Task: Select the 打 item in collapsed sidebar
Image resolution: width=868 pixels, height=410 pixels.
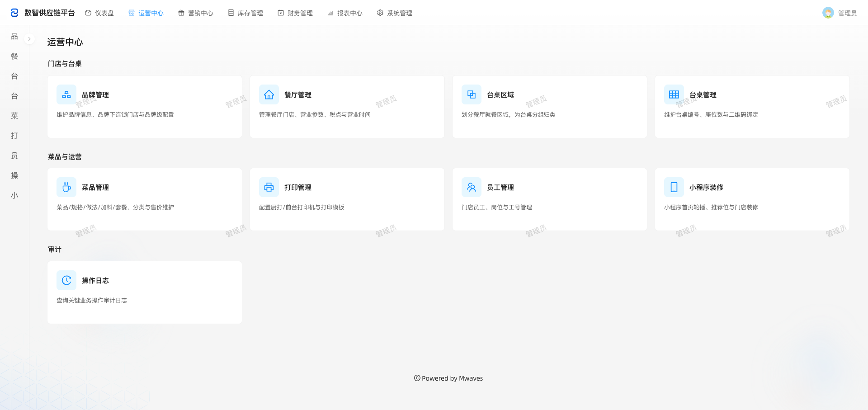Action: [14, 136]
